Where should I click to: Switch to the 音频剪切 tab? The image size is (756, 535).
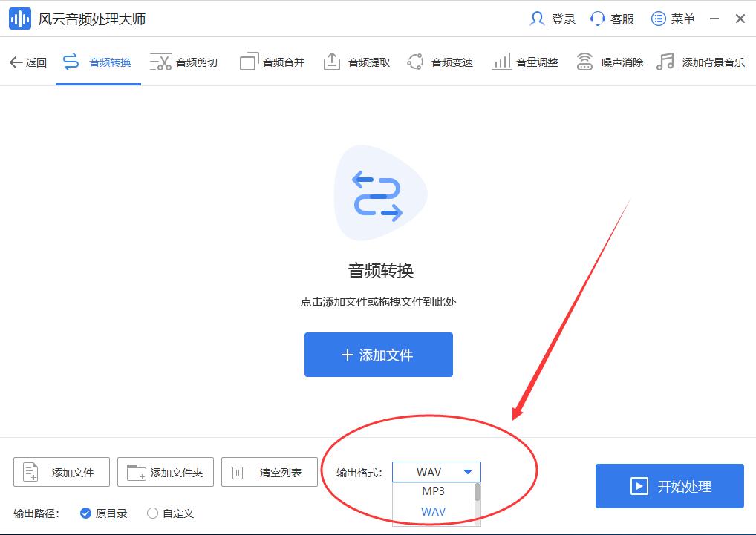point(183,62)
